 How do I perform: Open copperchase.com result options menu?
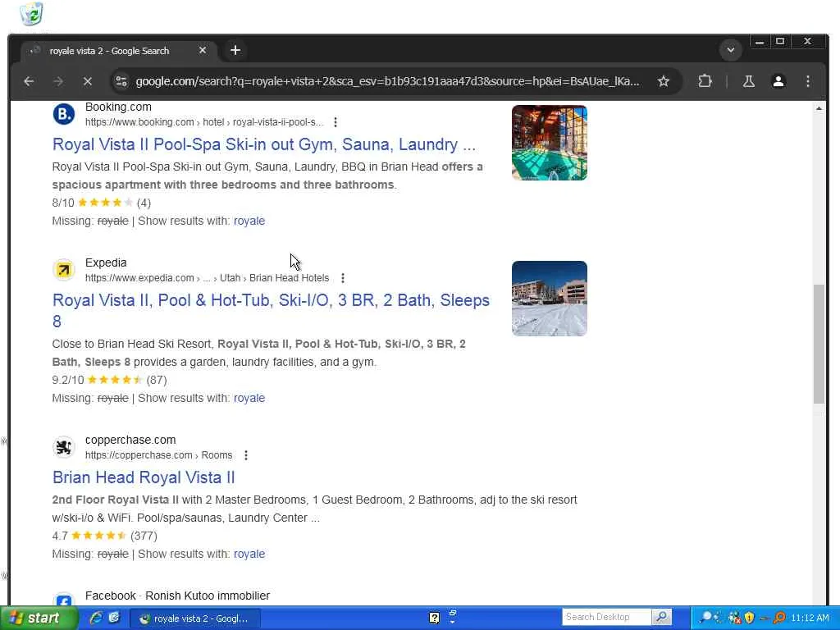tap(246, 455)
